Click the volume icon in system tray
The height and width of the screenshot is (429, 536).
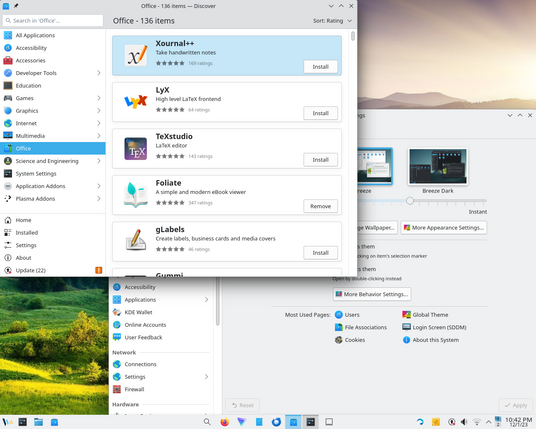tap(464, 422)
